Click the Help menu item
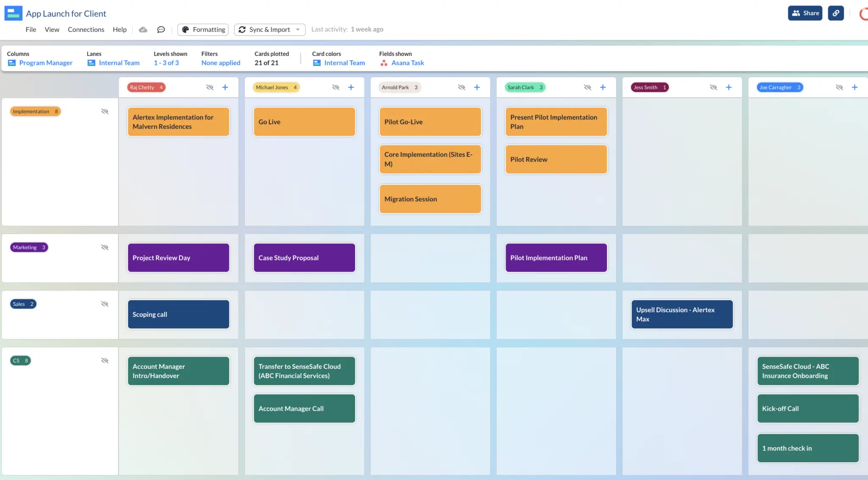Screen dimensions: 868x480 120,30
